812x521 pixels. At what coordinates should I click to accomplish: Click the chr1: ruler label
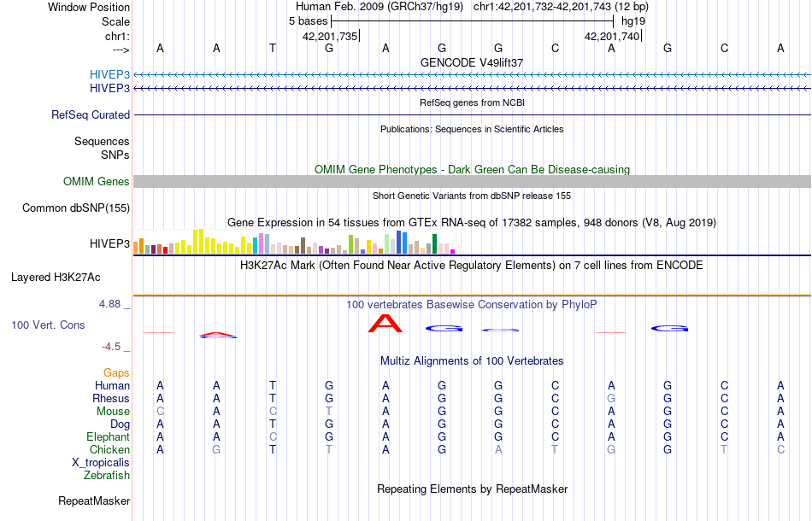[x=117, y=36]
